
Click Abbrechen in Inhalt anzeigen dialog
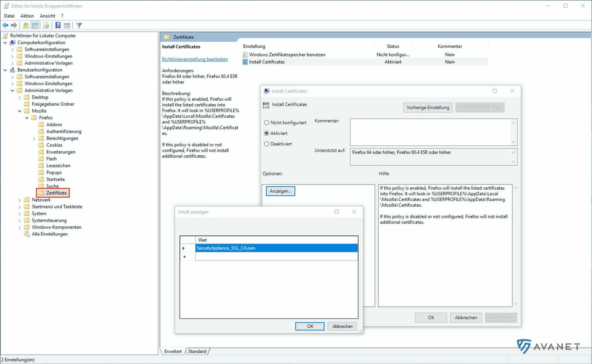(342, 326)
